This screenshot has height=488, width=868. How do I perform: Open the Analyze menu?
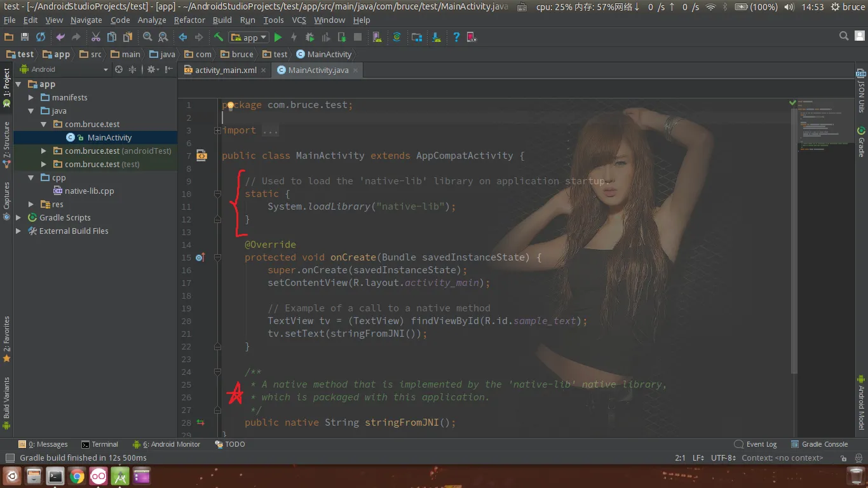152,20
